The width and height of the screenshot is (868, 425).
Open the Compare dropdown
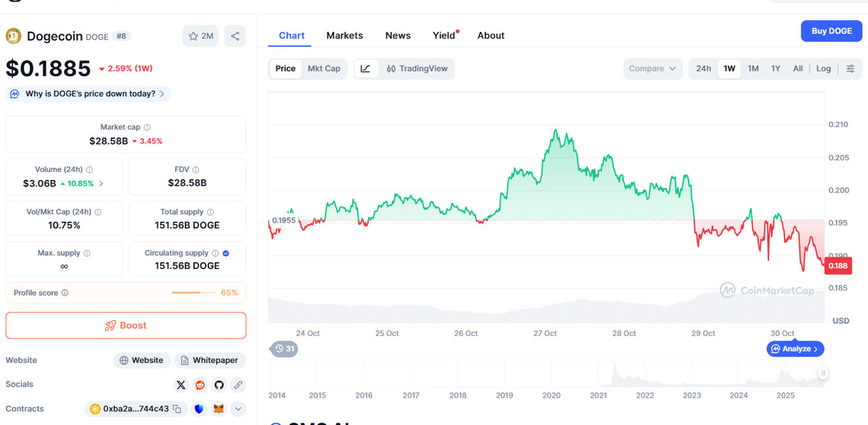(x=652, y=69)
